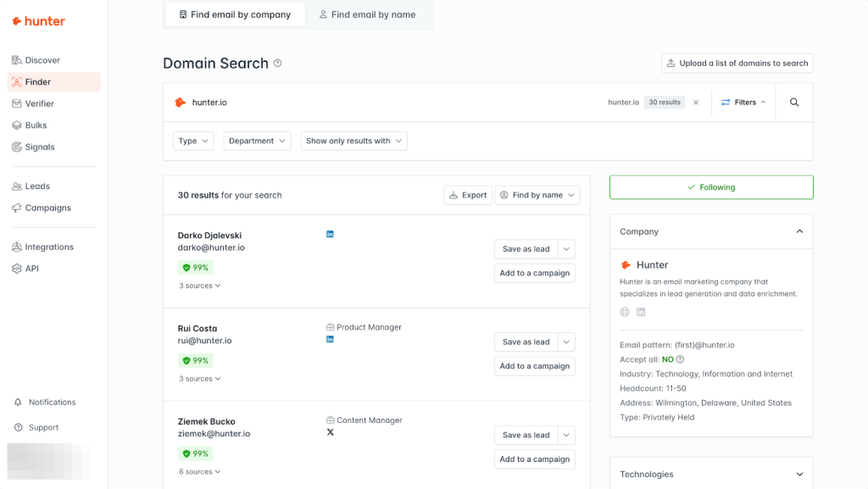The image size is (868, 489).
Task: Open Darko Djalevski's LinkedIn profile icon
Action: [330, 233]
